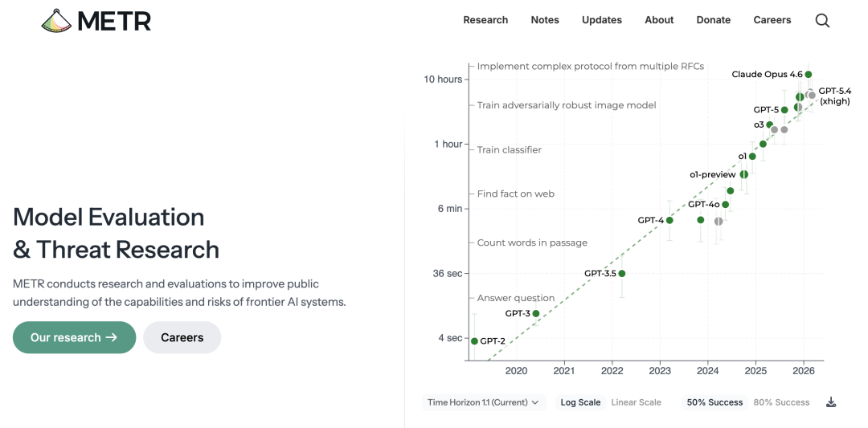Go to the Notes page

545,20
